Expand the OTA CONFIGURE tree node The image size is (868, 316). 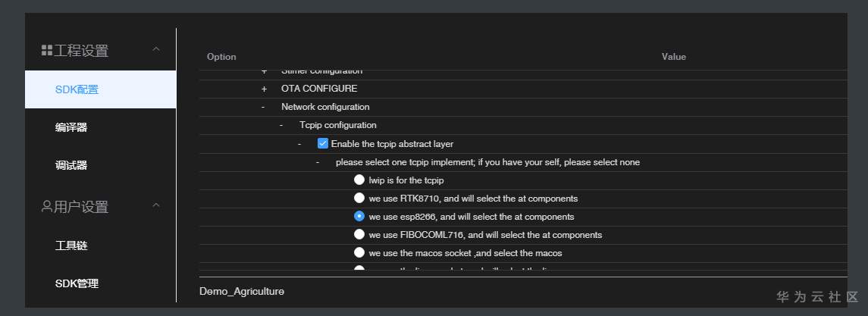point(264,89)
